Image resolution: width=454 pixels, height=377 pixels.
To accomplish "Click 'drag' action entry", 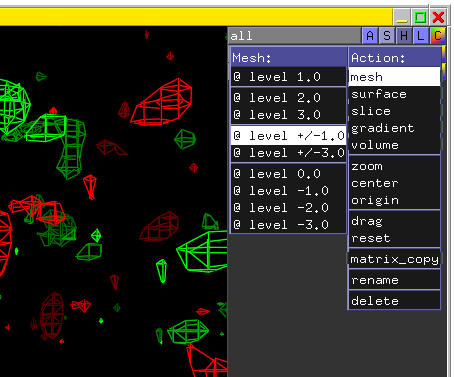I will click(x=394, y=221).
